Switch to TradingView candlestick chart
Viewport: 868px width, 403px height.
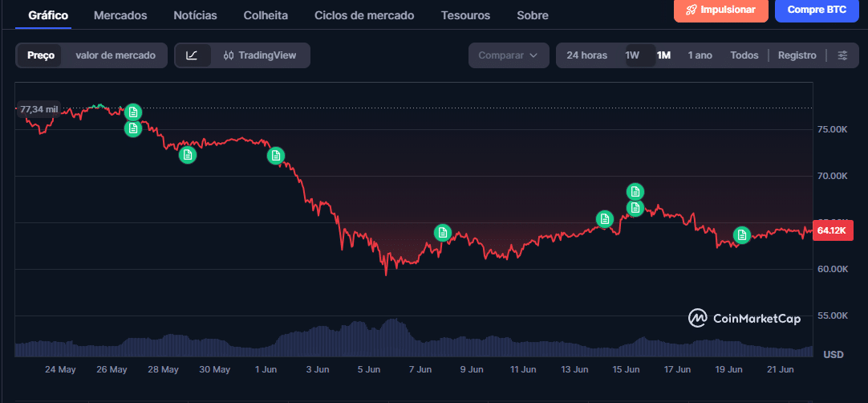pos(260,55)
